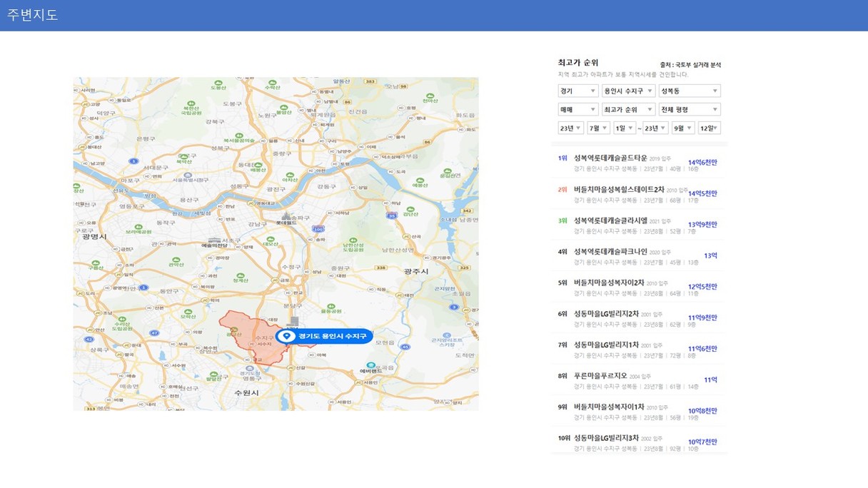This screenshot has height=488, width=868.
Task: Click the 광주시 city label on map
Action: pos(415,272)
